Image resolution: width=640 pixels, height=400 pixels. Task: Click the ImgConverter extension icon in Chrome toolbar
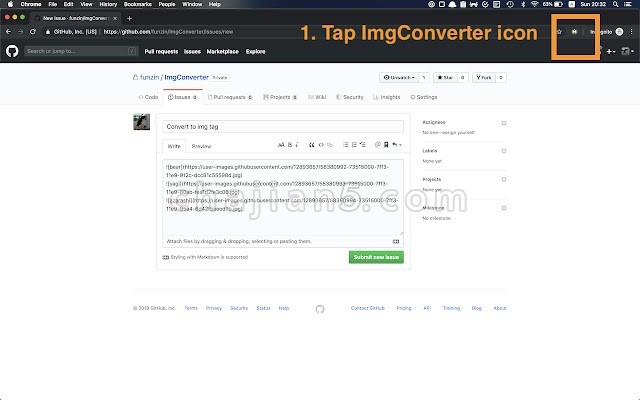pos(574,32)
